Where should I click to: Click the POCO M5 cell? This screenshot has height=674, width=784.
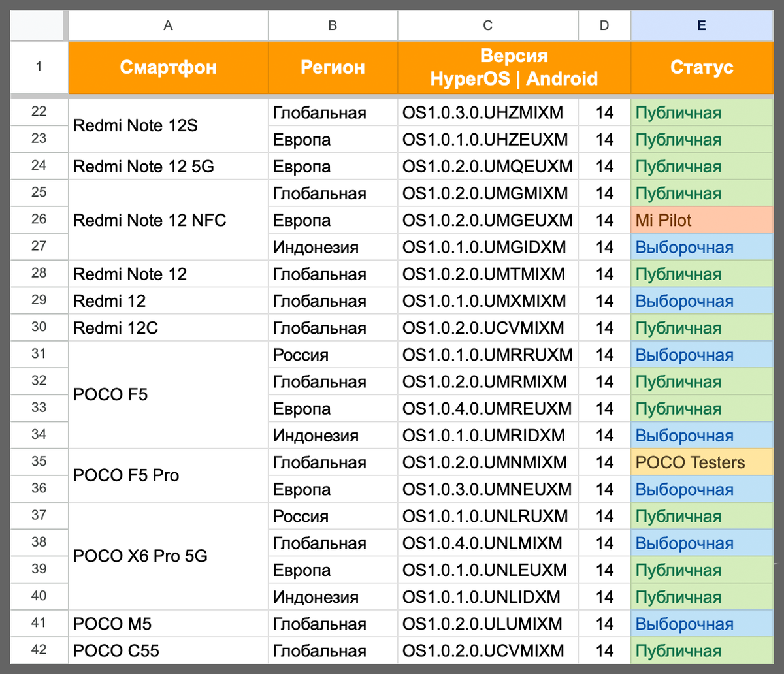point(169,624)
